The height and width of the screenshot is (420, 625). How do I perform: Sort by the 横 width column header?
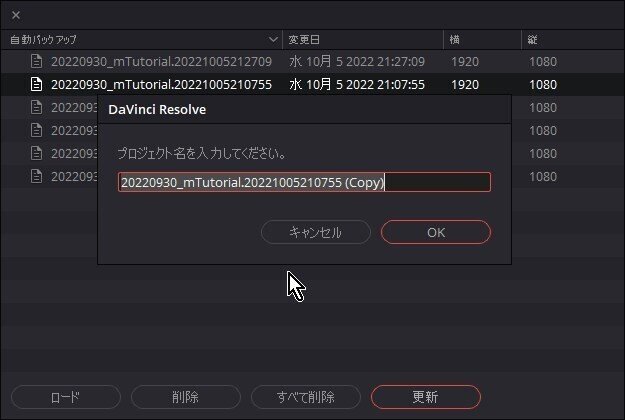click(x=454, y=39)
